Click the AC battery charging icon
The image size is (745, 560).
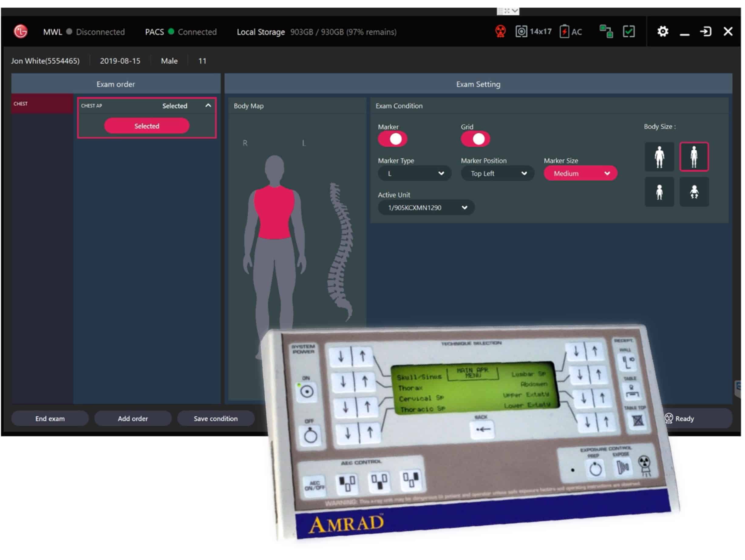click(x=564, y=32)
